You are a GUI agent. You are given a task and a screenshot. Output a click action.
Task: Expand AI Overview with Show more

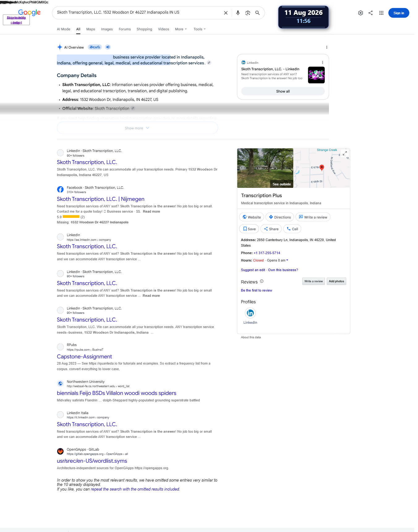click(137, 128)
